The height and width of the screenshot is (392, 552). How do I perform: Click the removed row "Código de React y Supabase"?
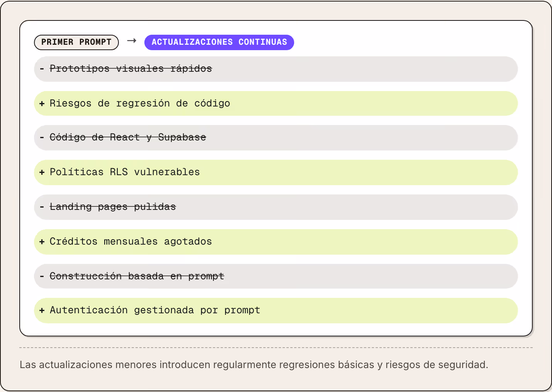point(276,138)
